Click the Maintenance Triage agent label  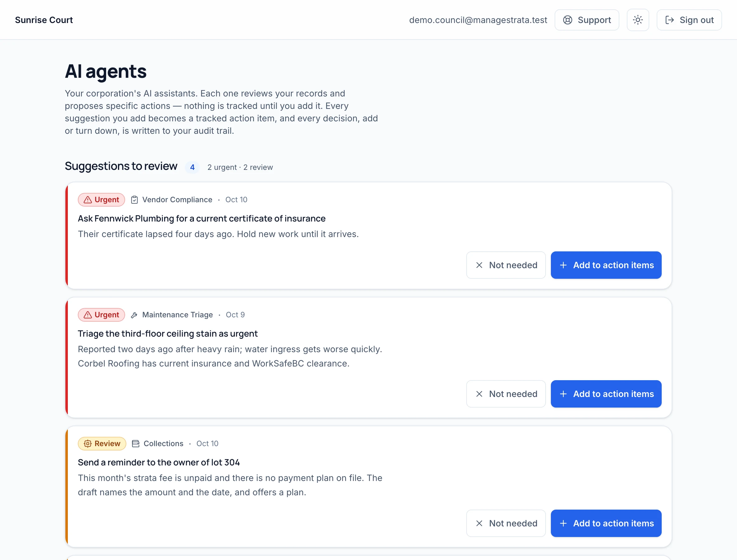[177, 315]
